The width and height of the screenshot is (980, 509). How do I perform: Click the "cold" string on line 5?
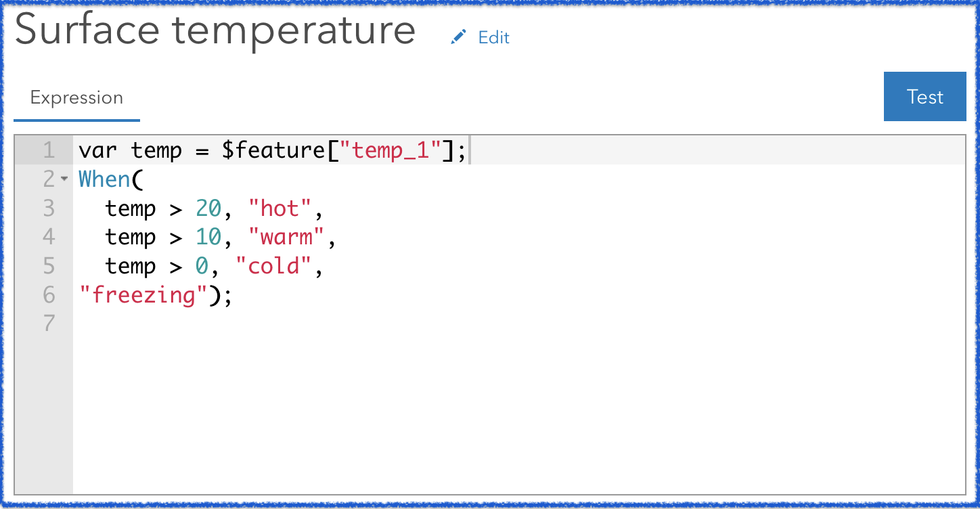click(274, 266)
